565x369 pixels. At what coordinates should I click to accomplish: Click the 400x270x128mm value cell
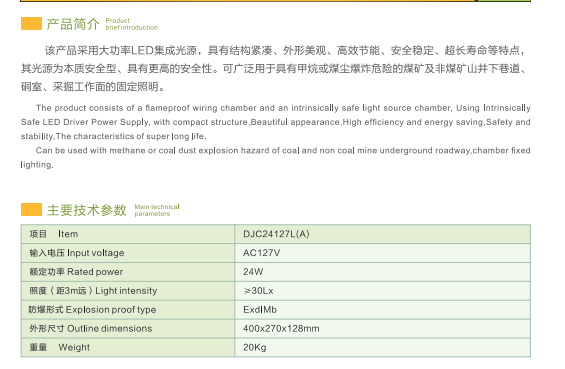coord(383,329)
